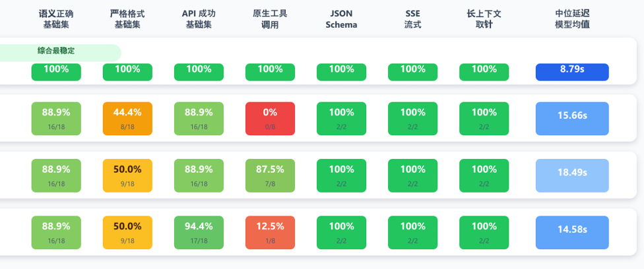Select the 94.4% 17/18 cell

pos(199,233)
